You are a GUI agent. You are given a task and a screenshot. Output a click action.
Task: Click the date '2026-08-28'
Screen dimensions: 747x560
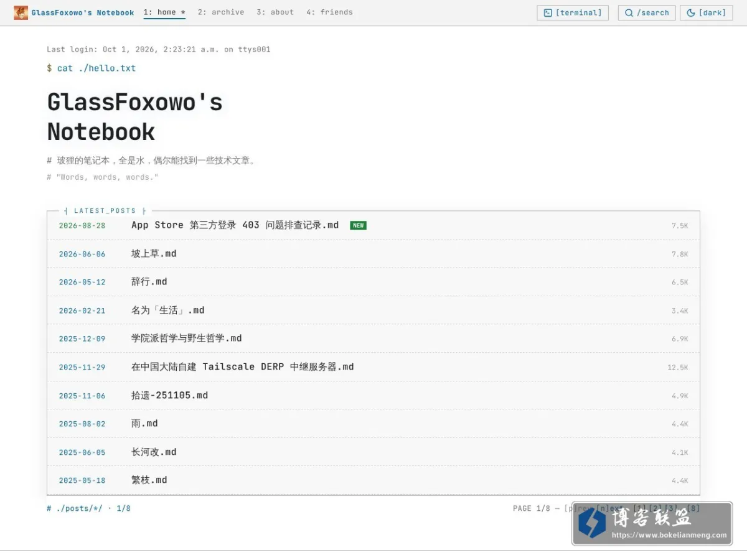point(82,226)
